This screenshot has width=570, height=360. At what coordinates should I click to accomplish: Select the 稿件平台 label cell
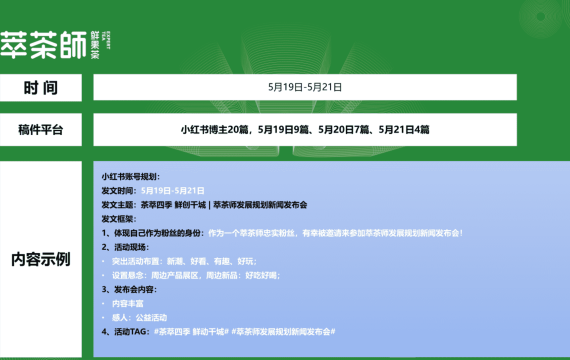41,129
